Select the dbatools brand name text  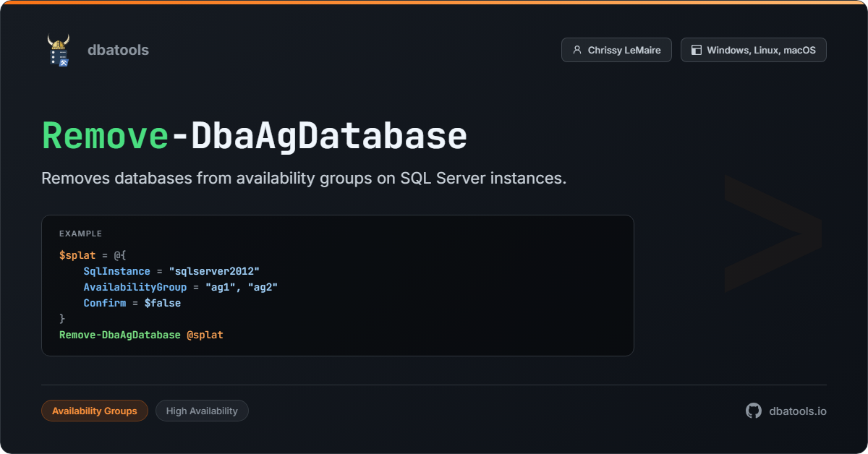tap(118, 50)
